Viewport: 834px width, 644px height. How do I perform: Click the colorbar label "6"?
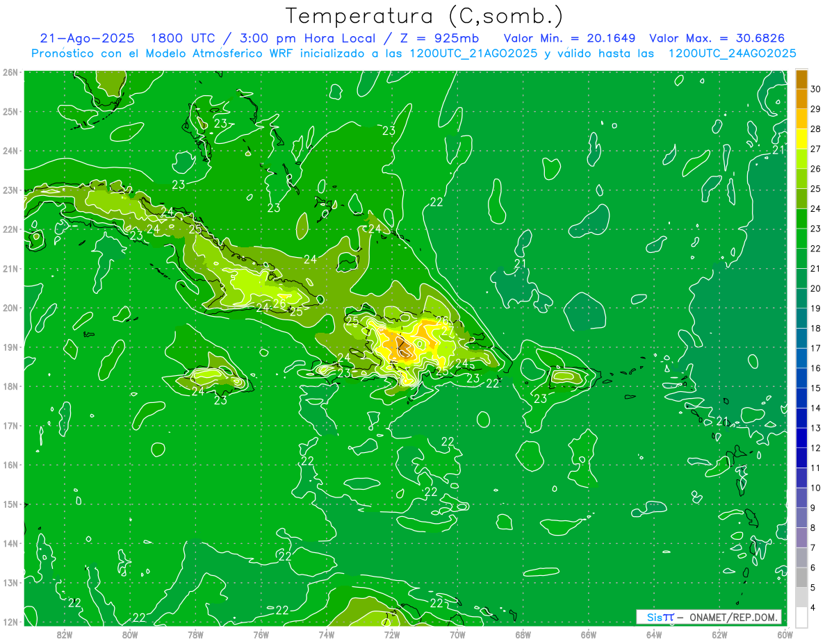pos(813,568)
